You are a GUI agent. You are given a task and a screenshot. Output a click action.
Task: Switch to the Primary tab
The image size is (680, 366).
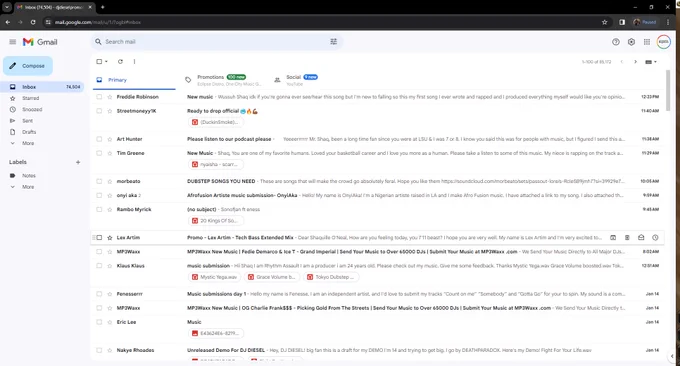coord(134,80)
